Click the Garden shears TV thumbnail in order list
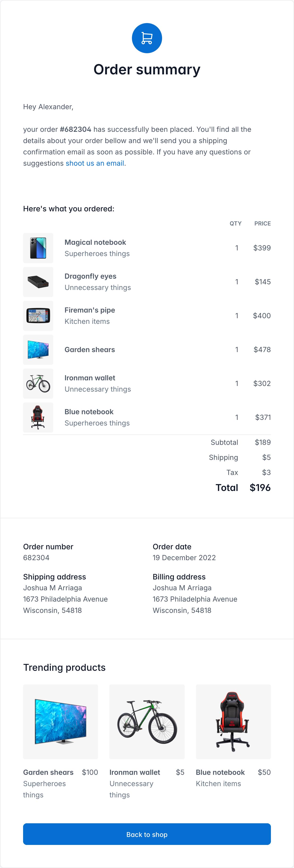294x868 pixels. click(x=38, y=350)
